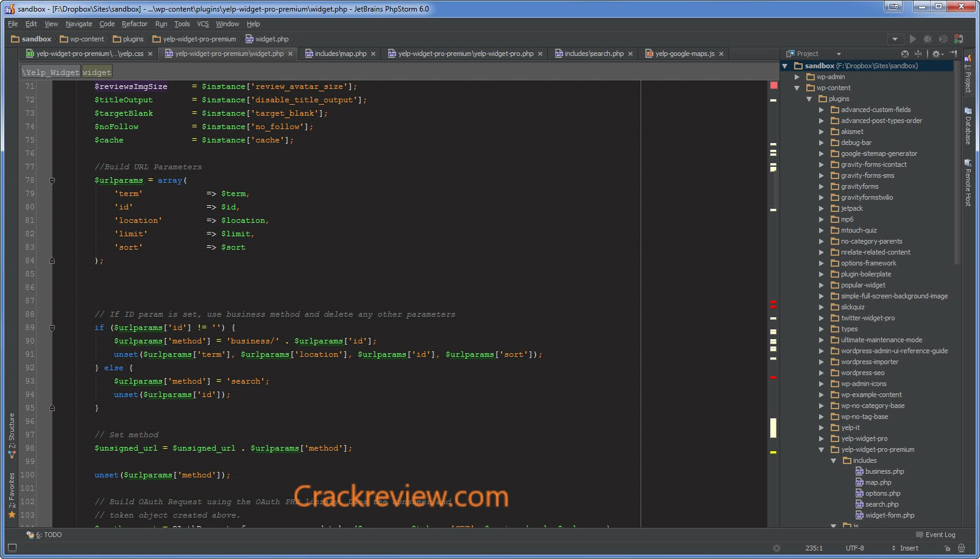Fold the $urlparams array at line 78
The width and height of the screenshot is (980, 559).
[x=52, y=180]
